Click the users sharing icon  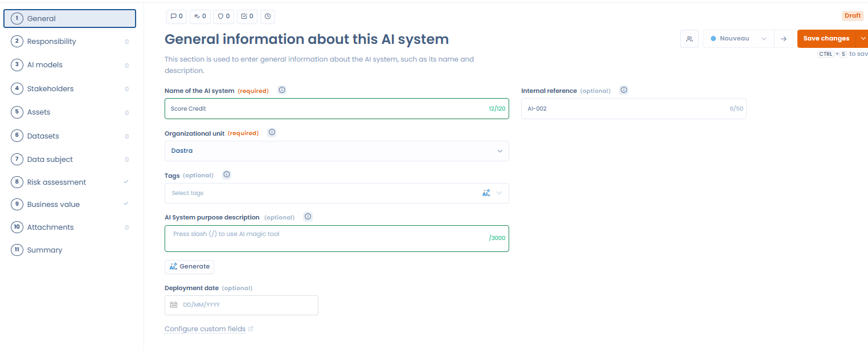pos(689,39)
